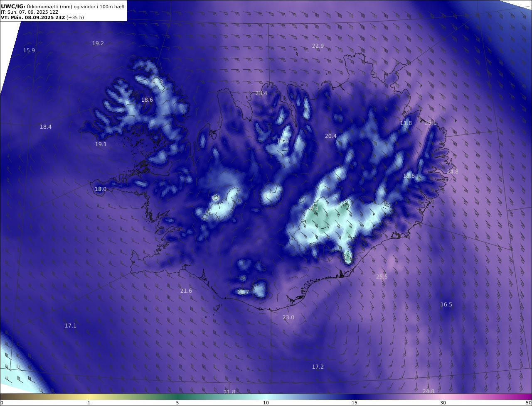532x406 pixels.
Task: Click the 13.0 value label
Action: pos(101,189)
